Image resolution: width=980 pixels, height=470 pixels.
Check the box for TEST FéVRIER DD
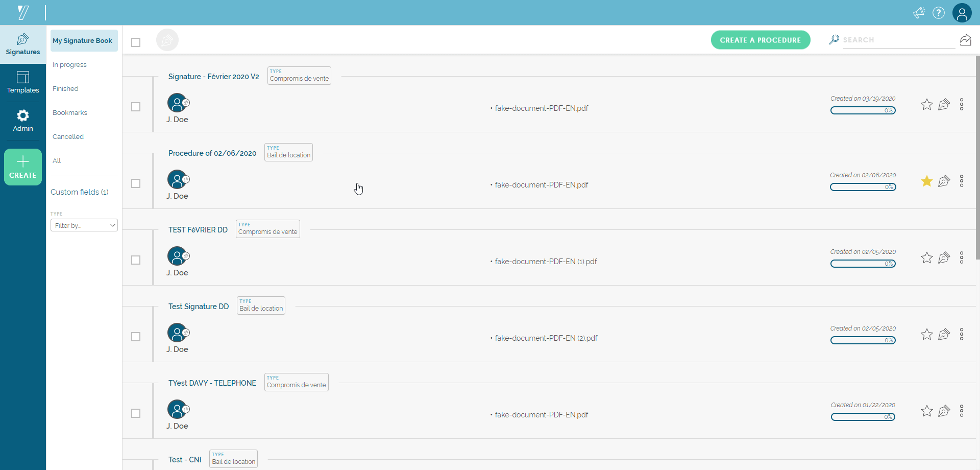tap(136, 260)
